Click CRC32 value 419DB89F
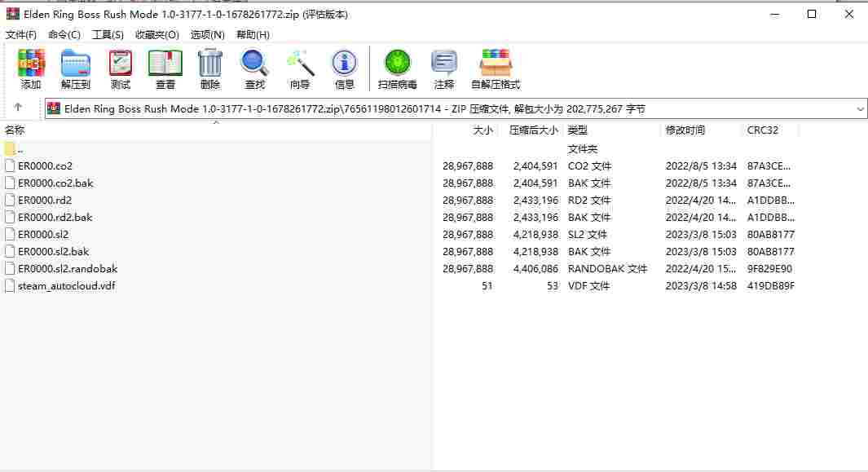Viewport: 868px width, 472px height. coord(770,286)
